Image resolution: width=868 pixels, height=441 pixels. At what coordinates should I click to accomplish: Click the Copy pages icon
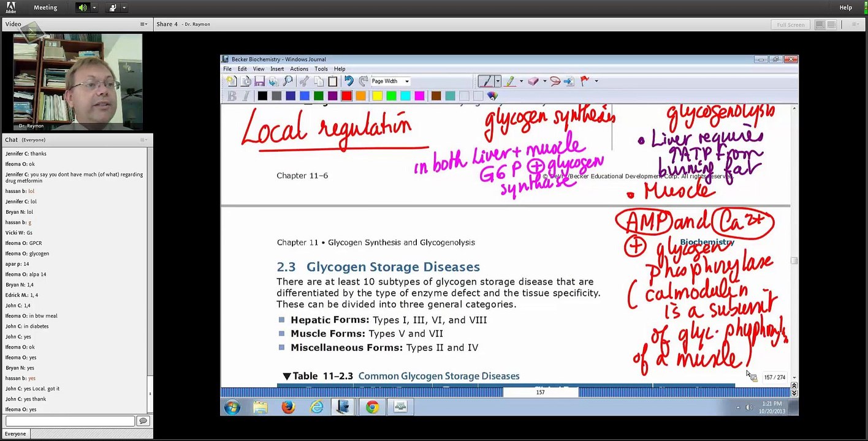pyautogui.click(x=318, y=81)
